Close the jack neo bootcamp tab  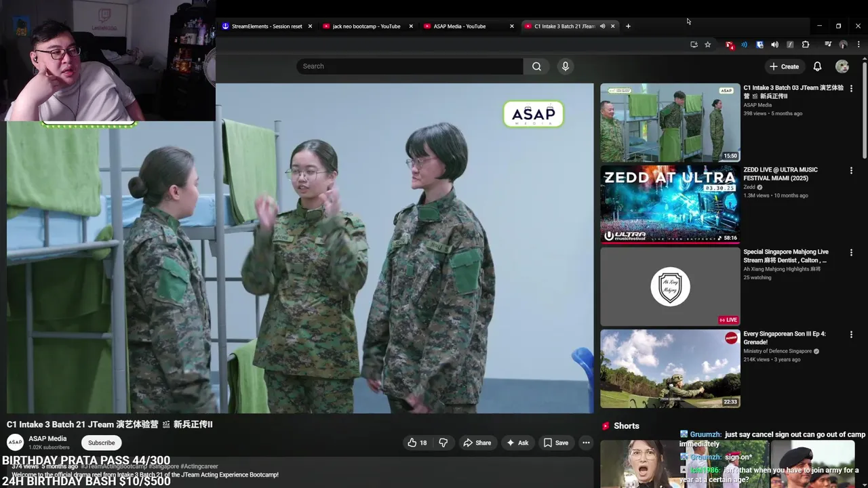coord(411,26)
